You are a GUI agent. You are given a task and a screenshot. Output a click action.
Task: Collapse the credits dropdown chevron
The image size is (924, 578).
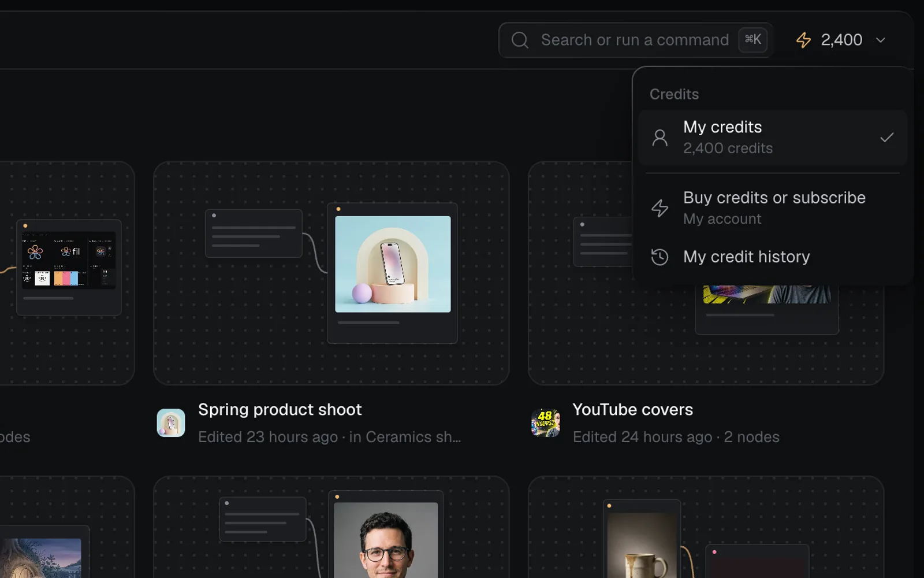(x=881, y=40)
